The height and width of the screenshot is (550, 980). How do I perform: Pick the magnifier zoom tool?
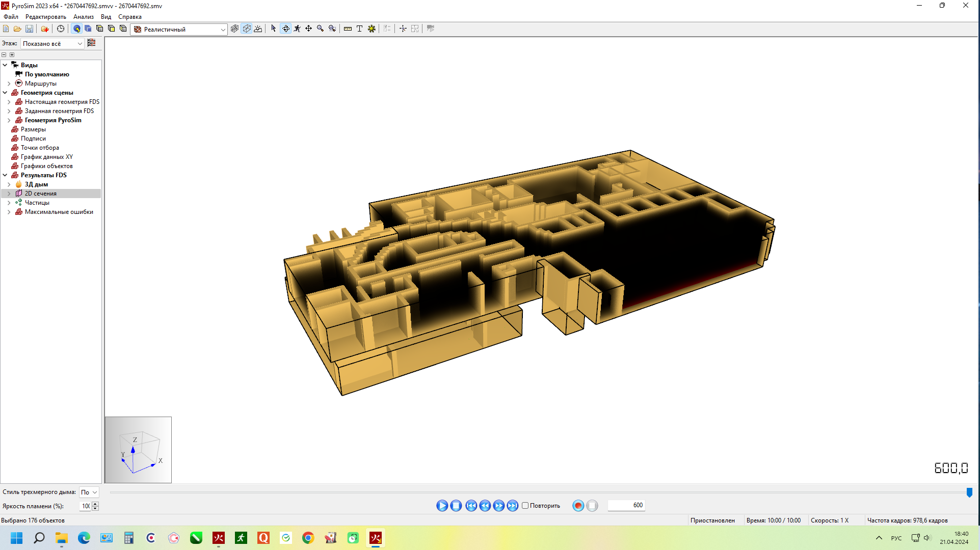[x=321, y=29]
